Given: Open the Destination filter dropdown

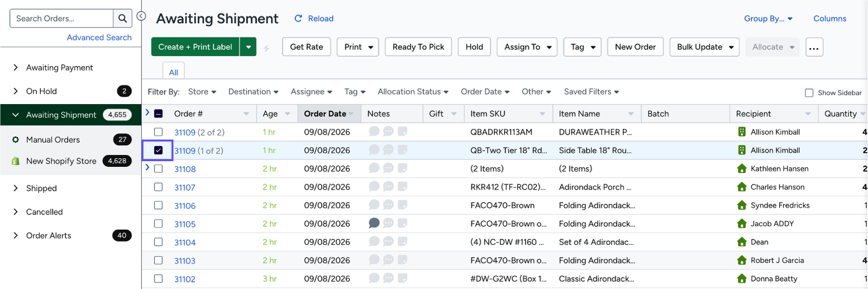Looking at the screenshot, I should [253, 92].
